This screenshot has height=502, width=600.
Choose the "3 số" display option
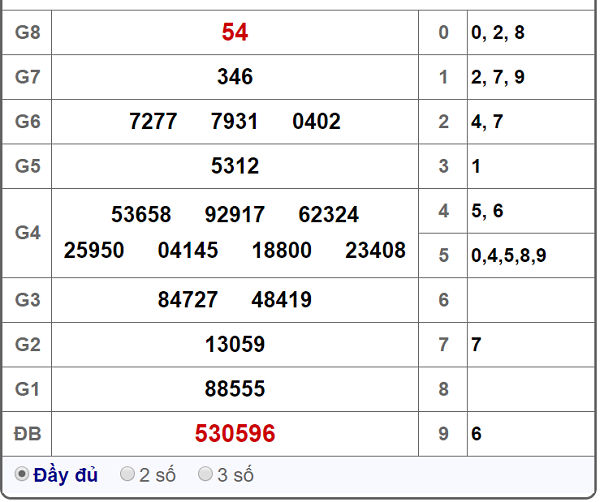205,474
